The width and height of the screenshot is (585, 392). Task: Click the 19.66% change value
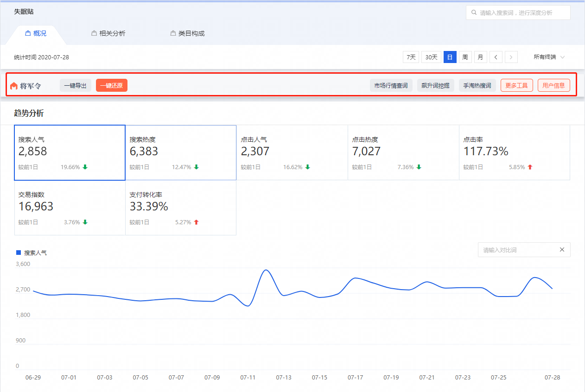(70, 167)
